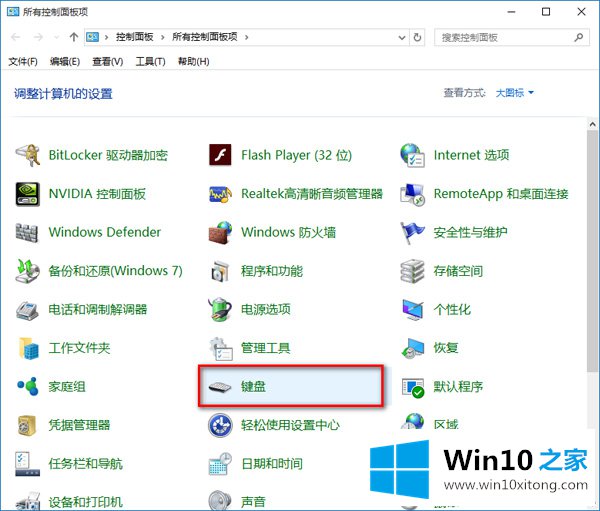
Task: Launch NVIDIA 控制面板 icon
Action: pyautogui.click(x=28, y=194)
